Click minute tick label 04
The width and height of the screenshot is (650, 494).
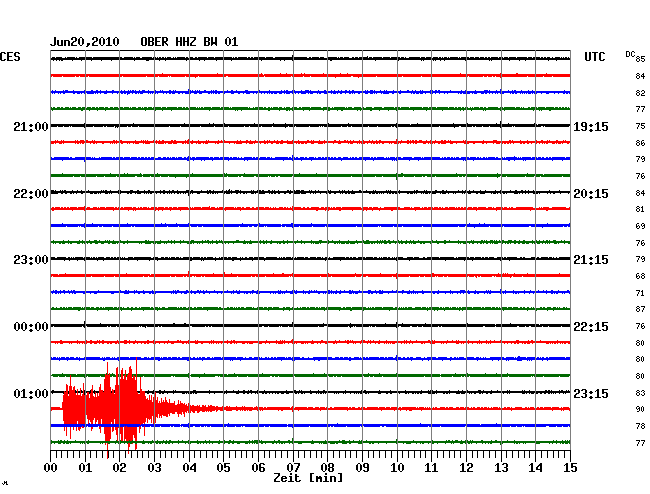[x=189, y=467]
